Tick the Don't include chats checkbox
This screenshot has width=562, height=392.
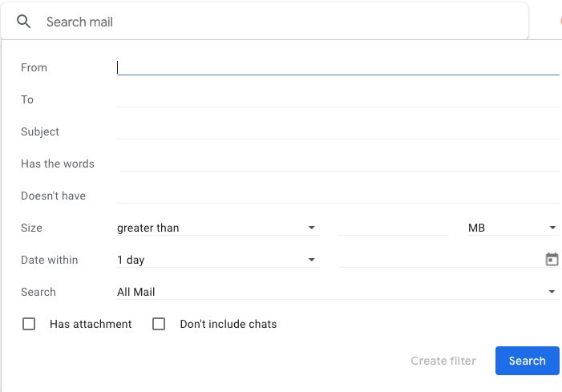pyautogui.click(x=159, y=325)
